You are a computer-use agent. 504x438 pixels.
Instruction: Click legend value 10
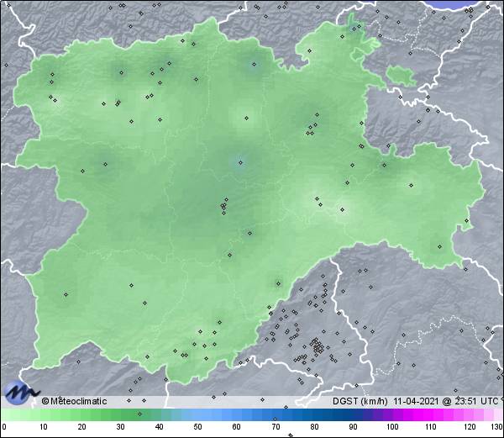44,427
